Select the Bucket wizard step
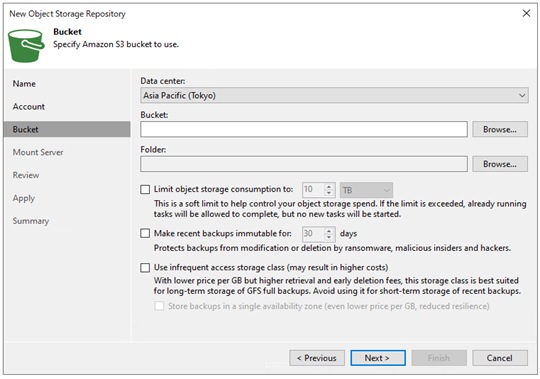 (x=67, y=129)
